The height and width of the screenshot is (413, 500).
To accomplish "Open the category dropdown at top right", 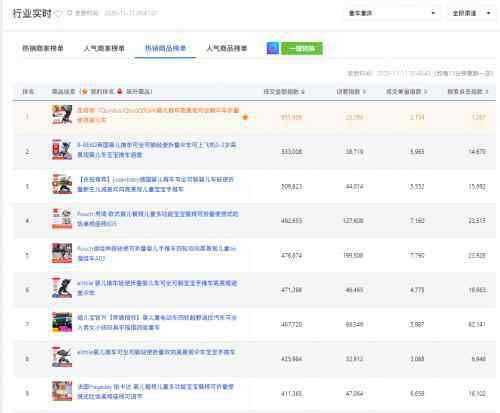I will click(x=392, y=13).
